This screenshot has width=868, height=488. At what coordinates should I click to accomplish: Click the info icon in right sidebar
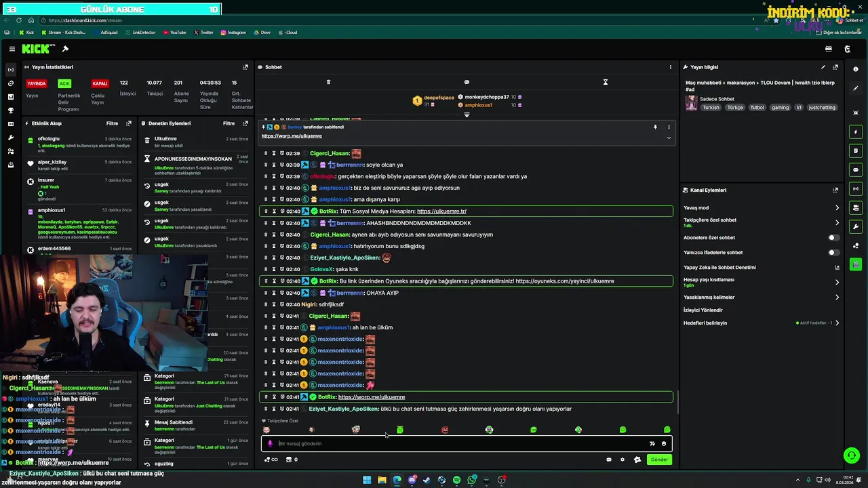tap(856, 68)
